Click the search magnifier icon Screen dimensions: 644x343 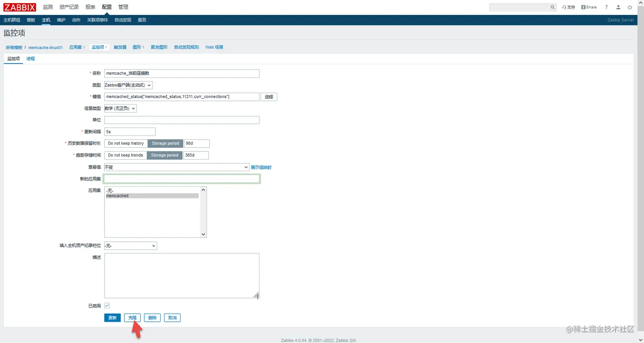point(552,7)
